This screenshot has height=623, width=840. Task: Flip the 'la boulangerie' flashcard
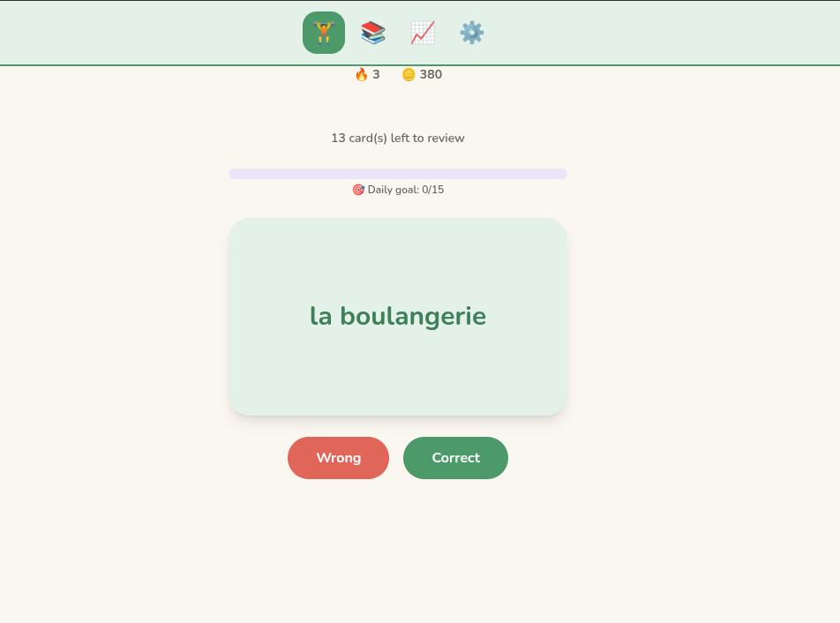398,317
